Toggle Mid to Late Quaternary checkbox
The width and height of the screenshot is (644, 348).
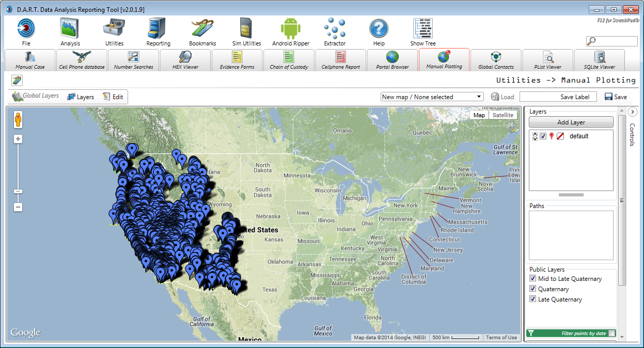[x=533, y=279]
